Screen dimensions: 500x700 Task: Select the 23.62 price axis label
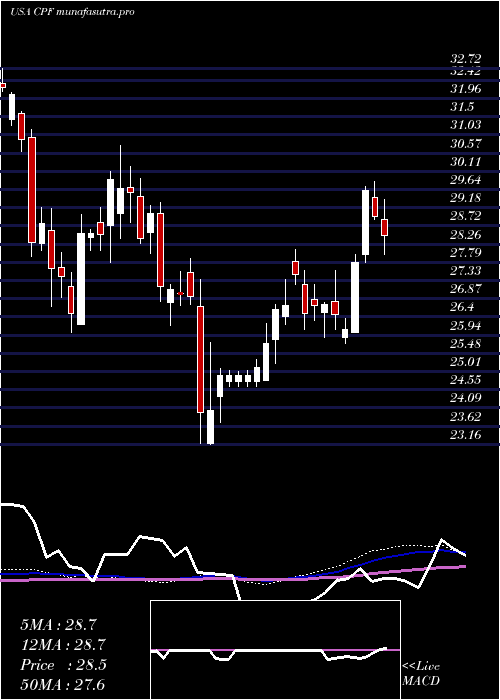coord(466,417)
